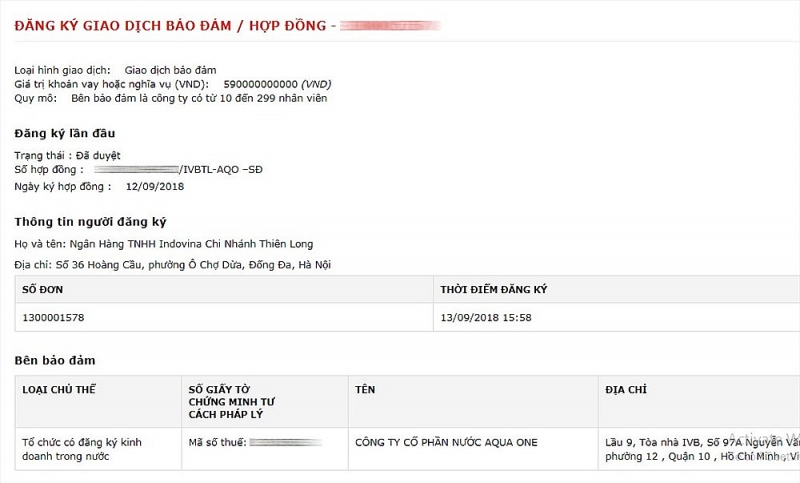Click the loan value 590000000000
Screen dimensions: 800x483
(x=260, y=85)
